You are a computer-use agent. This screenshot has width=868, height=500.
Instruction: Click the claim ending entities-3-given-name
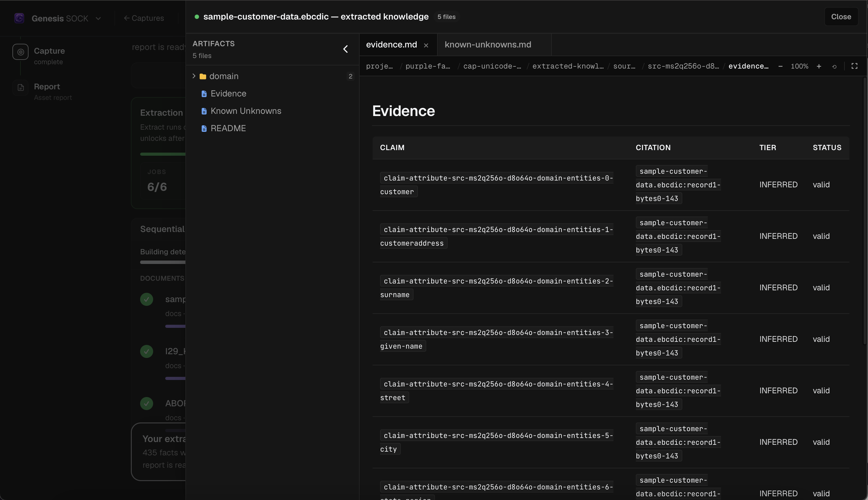tap(496, 339)
